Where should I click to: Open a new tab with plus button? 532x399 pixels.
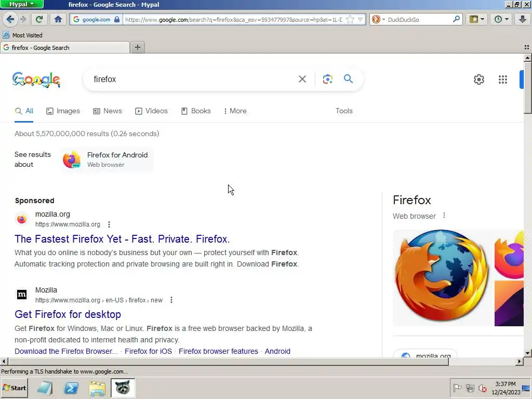(137, 47)
